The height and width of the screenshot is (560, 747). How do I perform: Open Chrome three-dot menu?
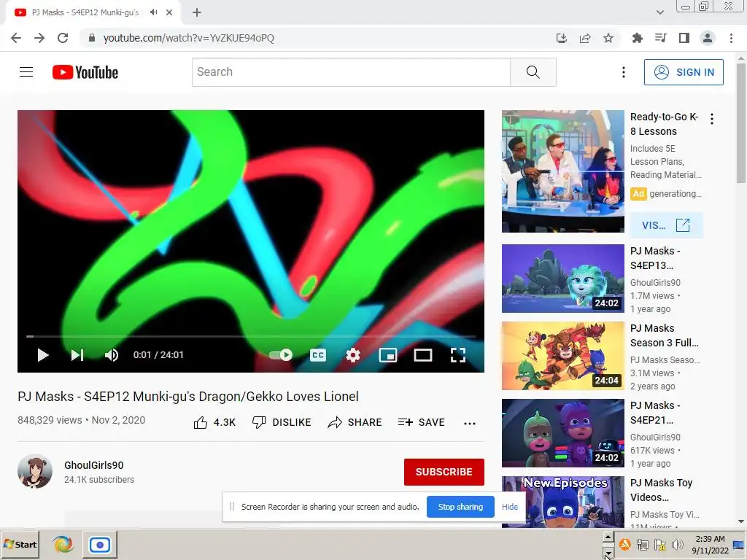point(731,38)
